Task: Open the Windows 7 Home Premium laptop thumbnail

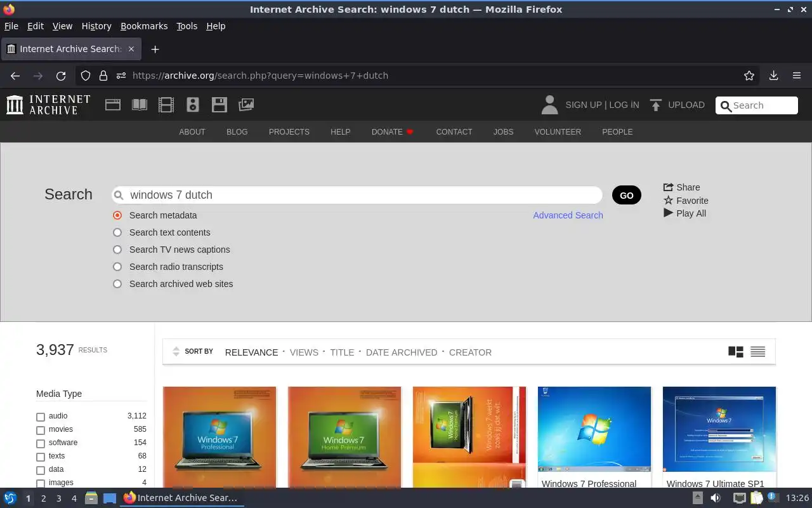Action: pyautogui.click(x=344, y=437)
